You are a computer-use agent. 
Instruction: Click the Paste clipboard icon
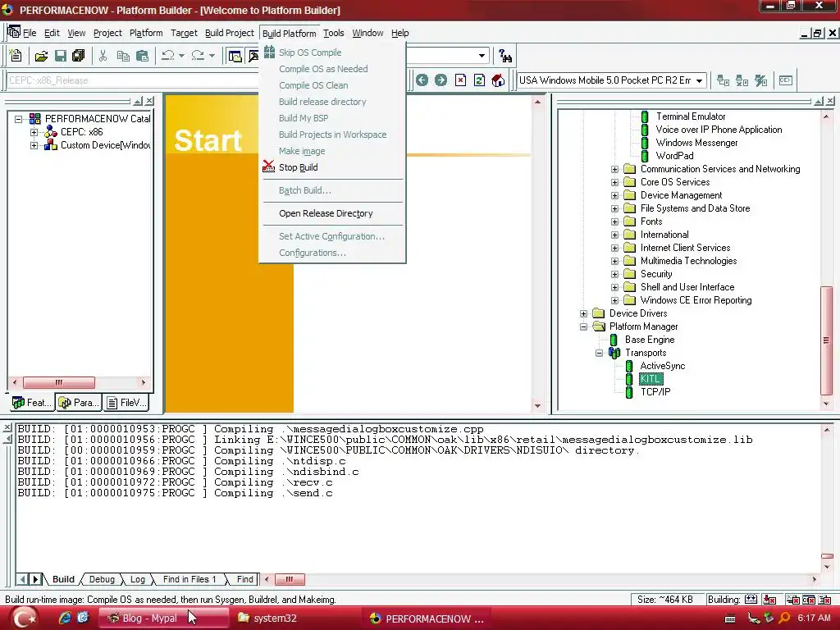tap(142, 55)
